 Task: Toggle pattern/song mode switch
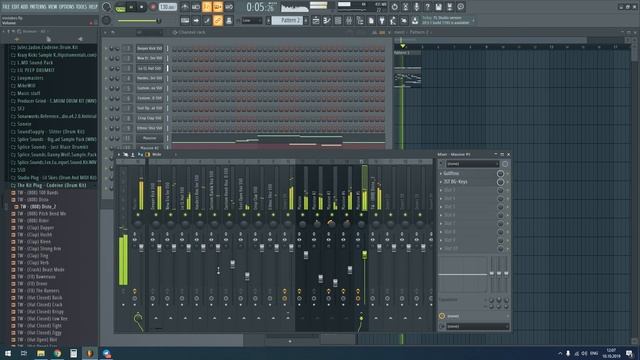click(120, 7)
